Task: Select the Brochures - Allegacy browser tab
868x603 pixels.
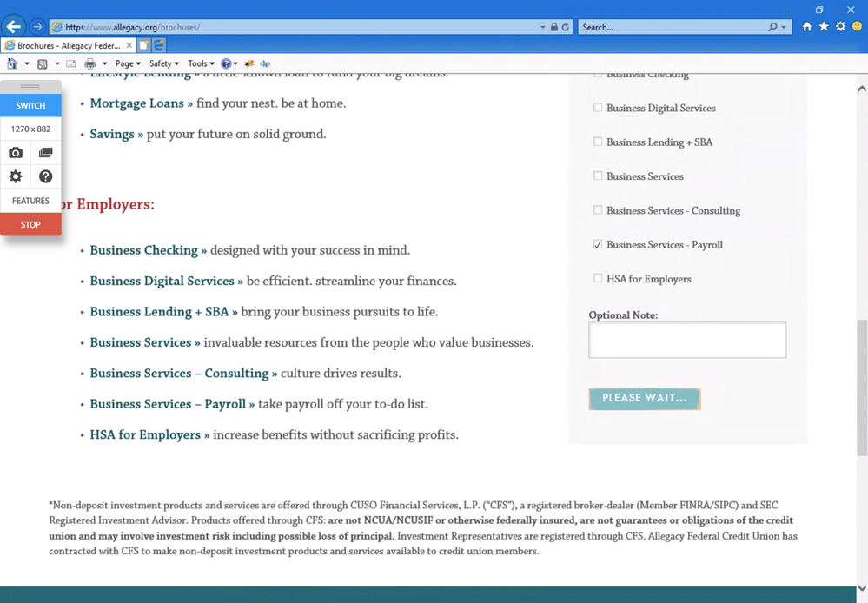Action: tap(68, 45)
